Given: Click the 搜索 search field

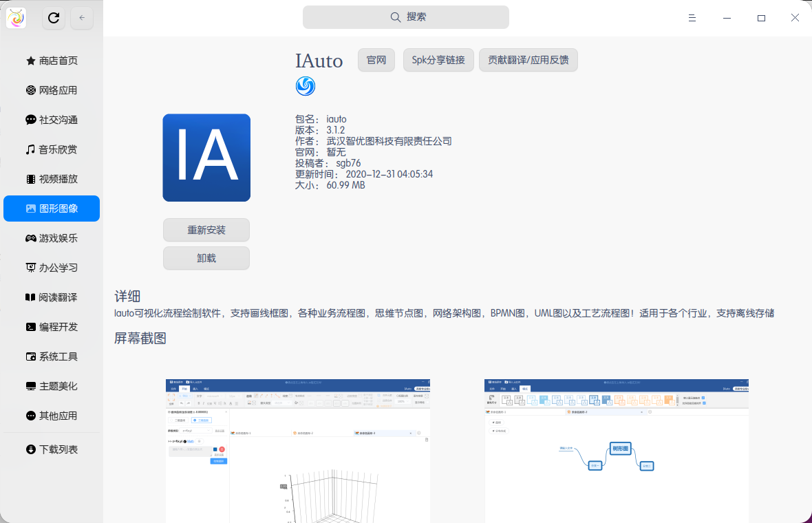Looking at the screenshot, I should pos(406,17).
